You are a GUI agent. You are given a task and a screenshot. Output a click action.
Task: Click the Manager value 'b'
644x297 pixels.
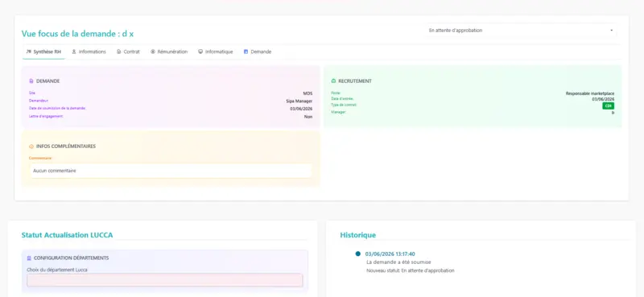pos(613,113)
